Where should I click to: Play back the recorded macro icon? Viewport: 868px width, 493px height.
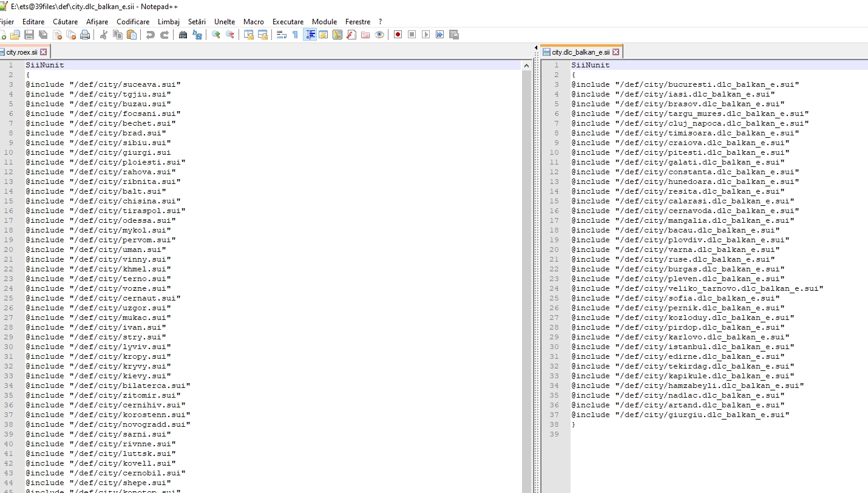(426, 35)
